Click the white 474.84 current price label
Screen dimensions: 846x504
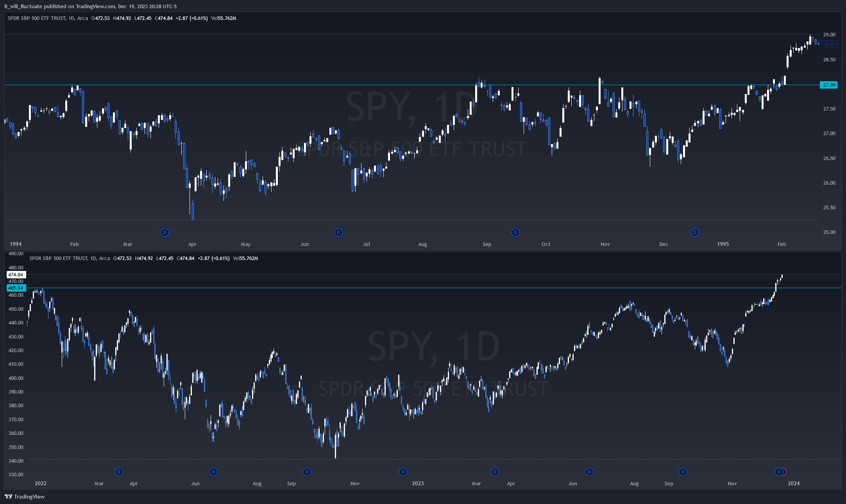pos(16,274)
